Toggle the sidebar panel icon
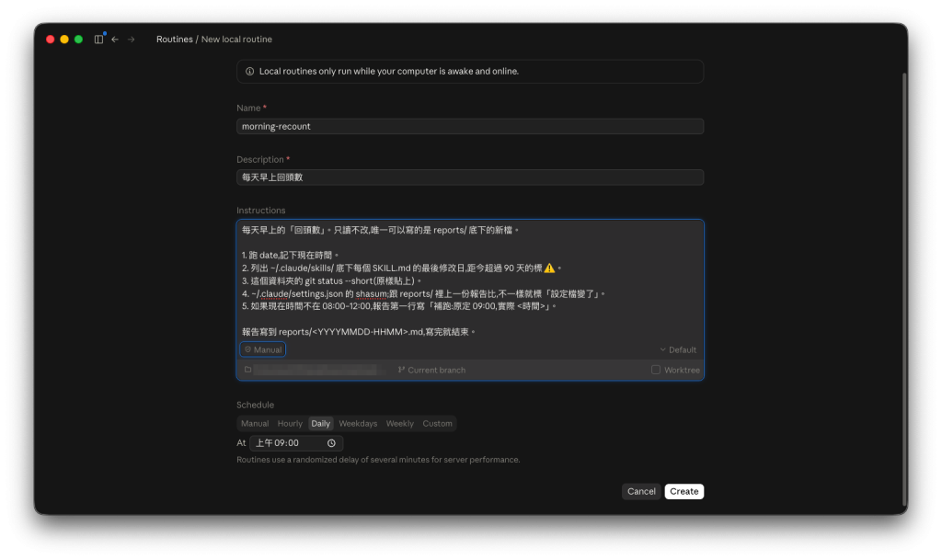This screenshot has width=942, height=560. 98,39
